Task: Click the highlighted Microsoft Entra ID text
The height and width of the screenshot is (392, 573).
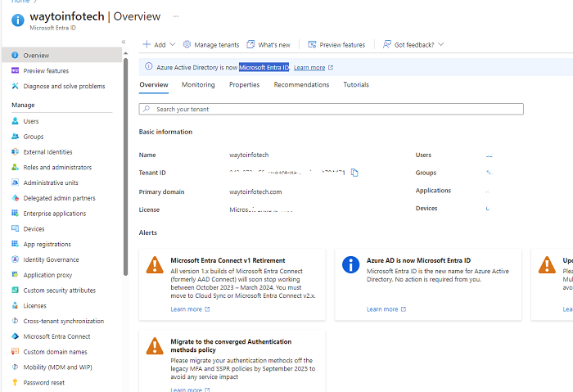Action: (264, 67)
